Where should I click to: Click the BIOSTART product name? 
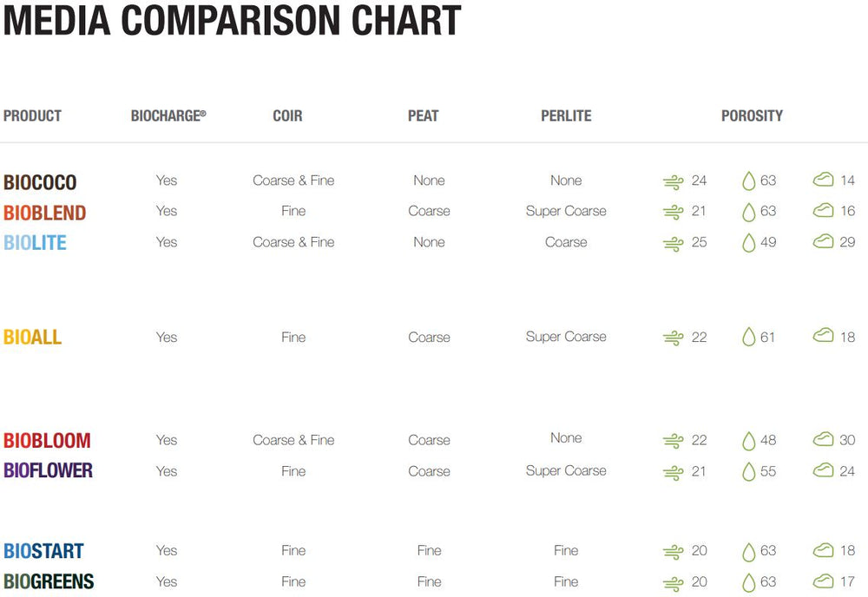[43, 551]
